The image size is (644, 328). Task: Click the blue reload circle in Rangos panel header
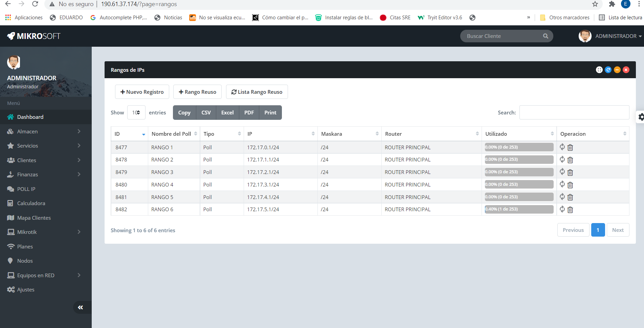(x=608, y=70)
